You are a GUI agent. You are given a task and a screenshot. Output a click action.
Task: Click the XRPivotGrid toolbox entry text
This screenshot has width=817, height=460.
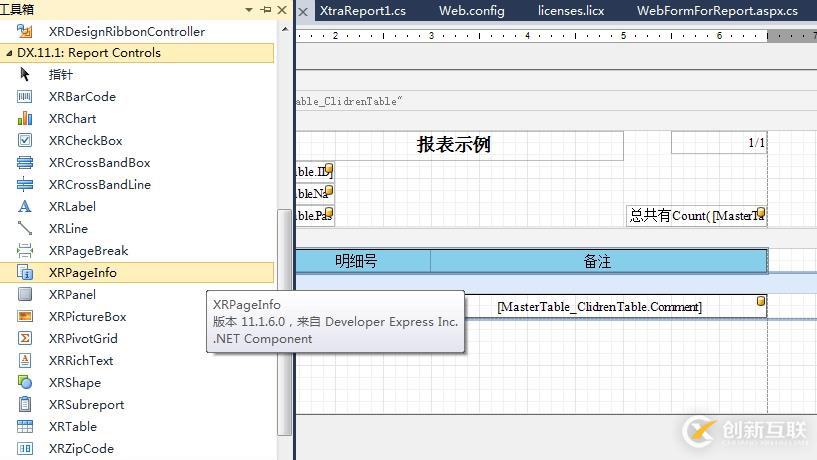83,338
